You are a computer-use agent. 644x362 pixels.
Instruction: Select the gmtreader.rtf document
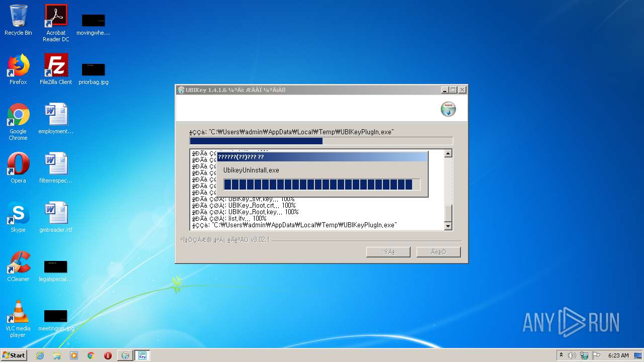pyautogui.click(x=56, y=217)
